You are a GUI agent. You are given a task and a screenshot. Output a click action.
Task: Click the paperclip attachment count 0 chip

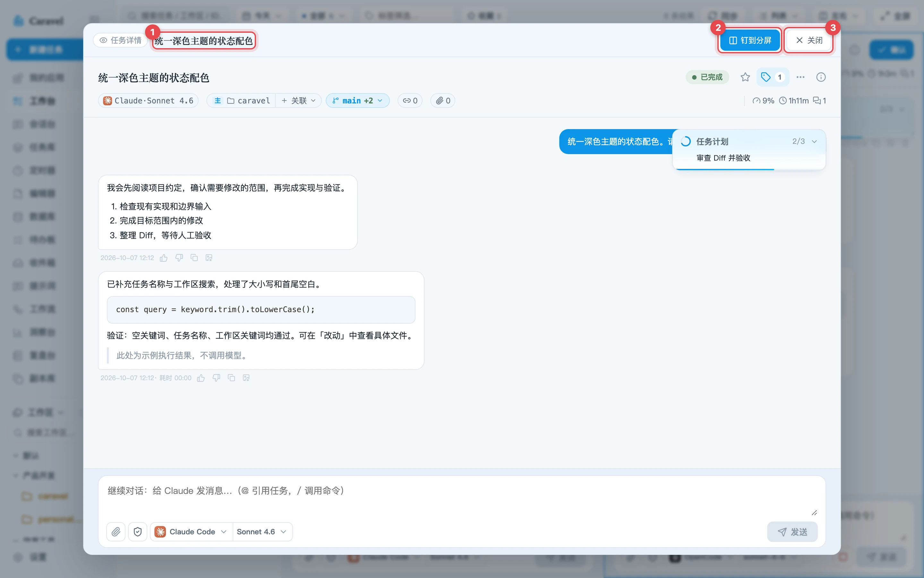click(x=442, y=101)
